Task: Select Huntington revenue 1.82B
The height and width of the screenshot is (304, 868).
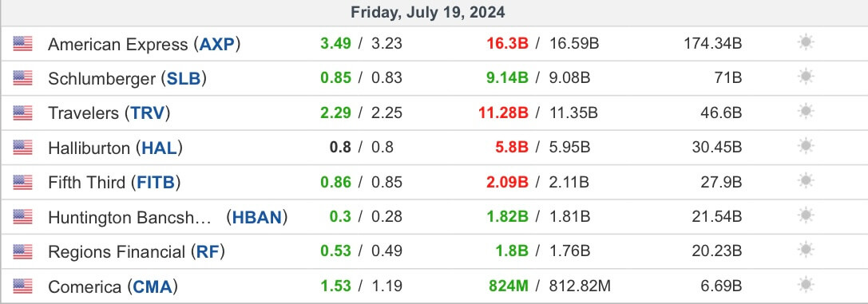Action: coord(508,216)
